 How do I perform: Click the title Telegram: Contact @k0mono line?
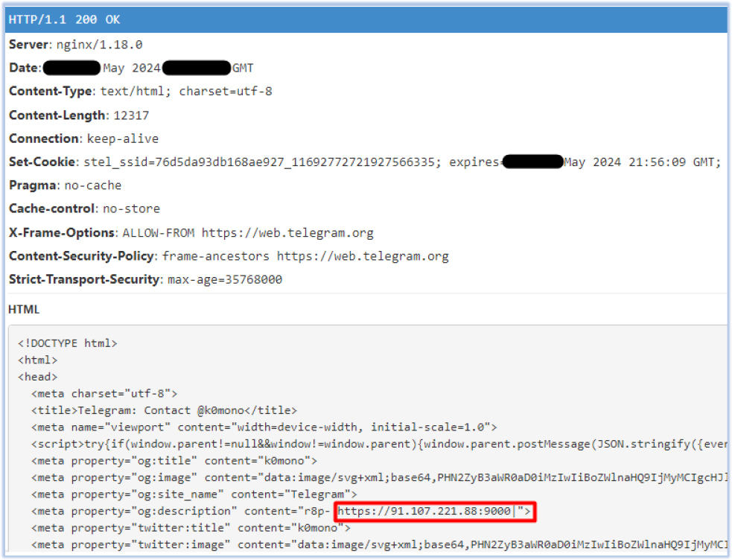tap(164, 410)
